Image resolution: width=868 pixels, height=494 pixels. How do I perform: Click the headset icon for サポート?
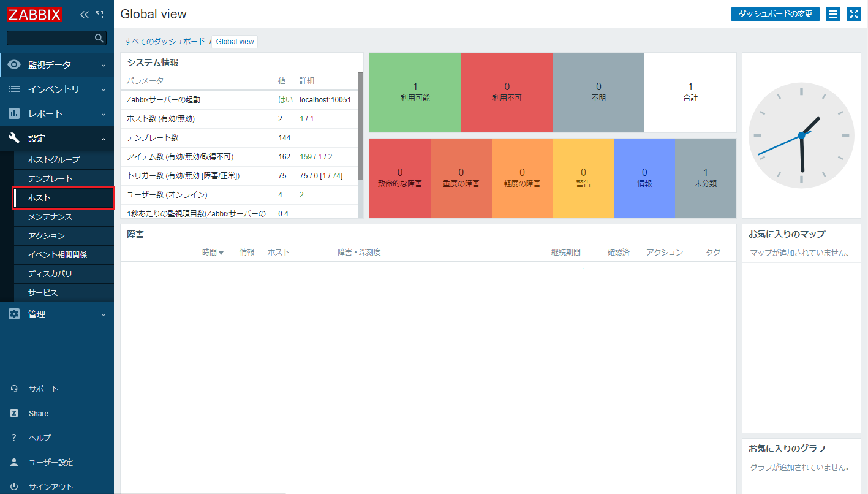pos(14,389)
